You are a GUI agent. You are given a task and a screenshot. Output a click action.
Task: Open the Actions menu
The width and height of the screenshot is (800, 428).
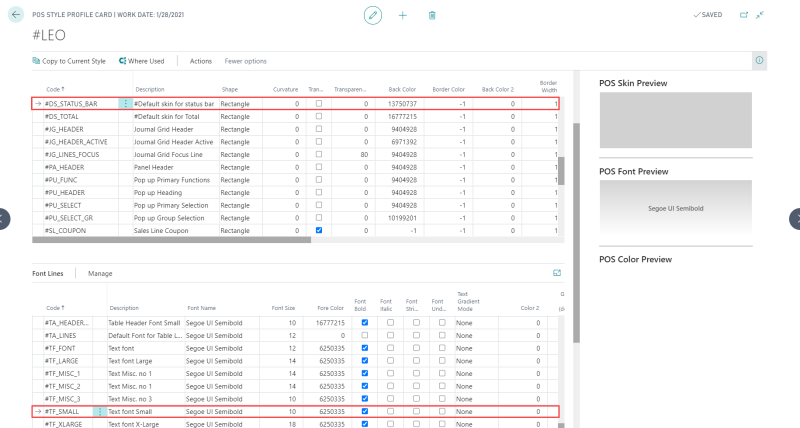[x=201, y=61]
